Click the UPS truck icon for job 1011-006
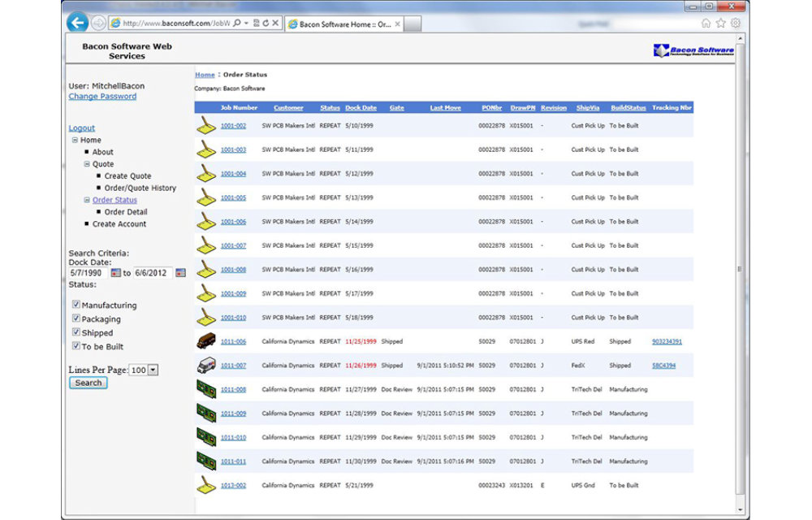Viewport: 812px width, 520px height. pos(206,341)
